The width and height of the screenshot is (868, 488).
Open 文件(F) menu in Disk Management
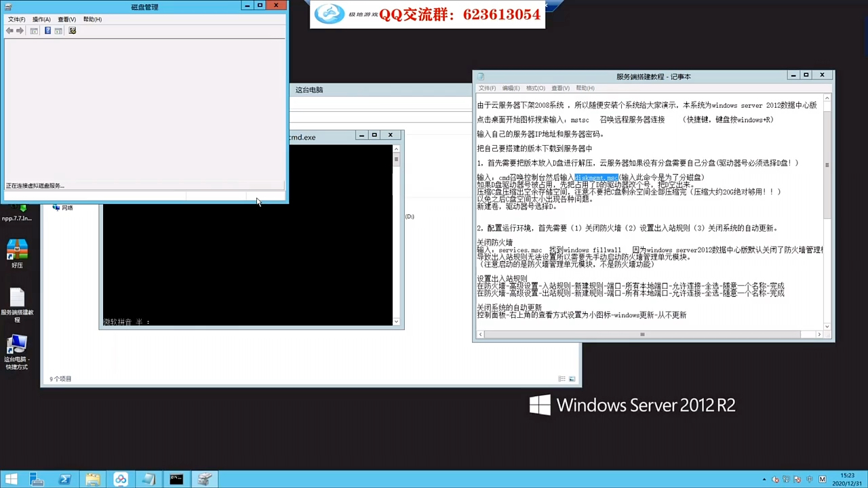coord(16,19)
